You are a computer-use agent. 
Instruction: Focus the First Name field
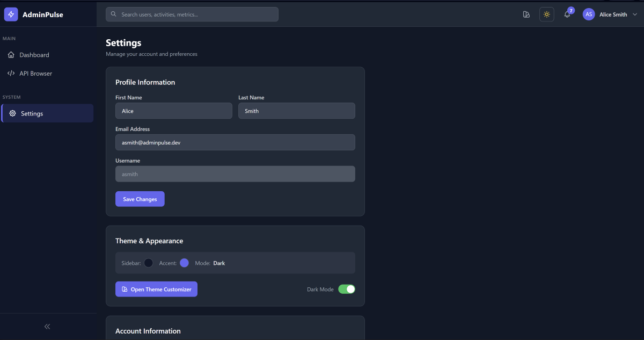173,111
